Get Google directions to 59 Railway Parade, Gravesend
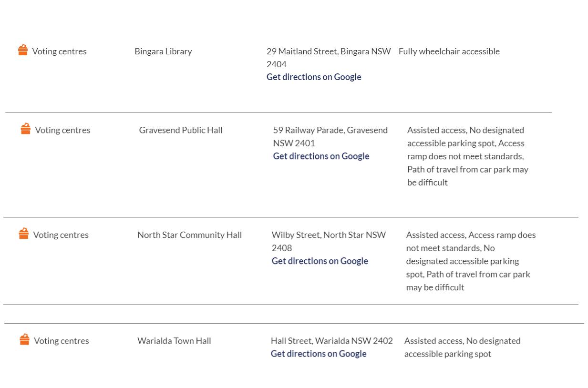Image resolution: width=588 pixels, height=388 pixels. pyautogui.click(x=321, y=156)
